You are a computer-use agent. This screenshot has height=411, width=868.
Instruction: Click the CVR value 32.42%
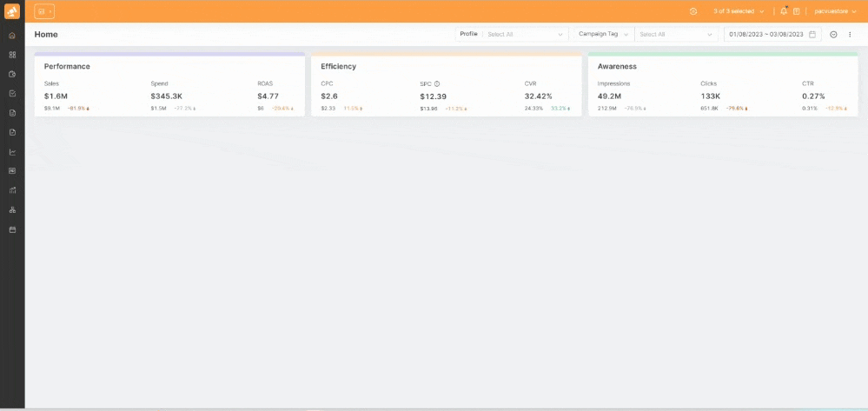coord(538,96)
